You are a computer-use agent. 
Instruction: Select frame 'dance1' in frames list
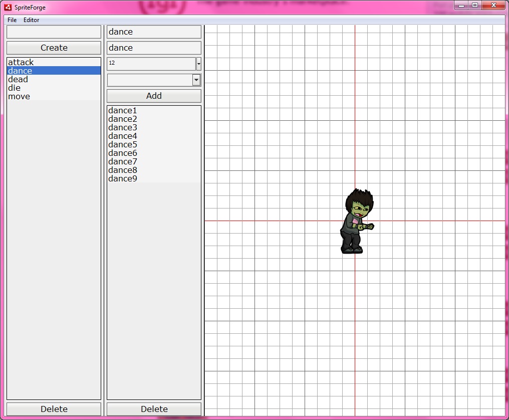tap(123, 110)
